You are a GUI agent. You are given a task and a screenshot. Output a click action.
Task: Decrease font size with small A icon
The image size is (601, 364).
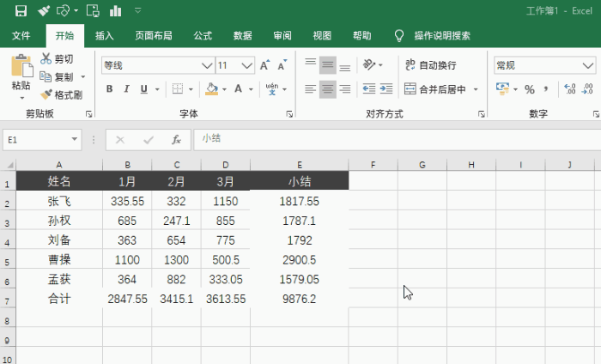(x=282, y=65)
